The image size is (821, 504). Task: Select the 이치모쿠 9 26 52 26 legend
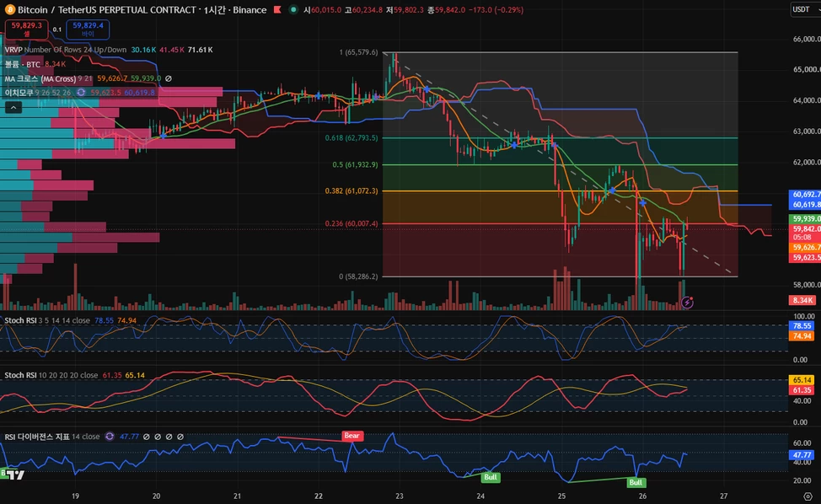point(38,93)
